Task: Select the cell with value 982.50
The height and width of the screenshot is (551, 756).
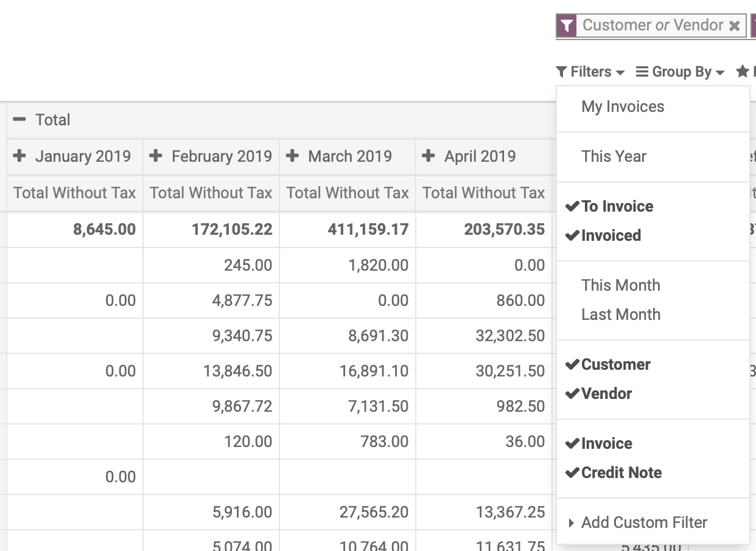Action: pos(484,406)
